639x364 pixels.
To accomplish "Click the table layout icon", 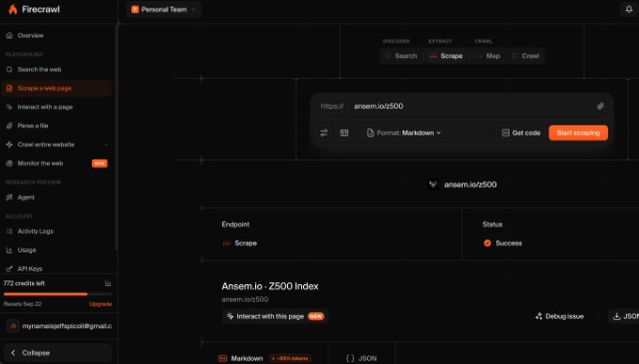I will pyautogui.click(x=344, y=134).
